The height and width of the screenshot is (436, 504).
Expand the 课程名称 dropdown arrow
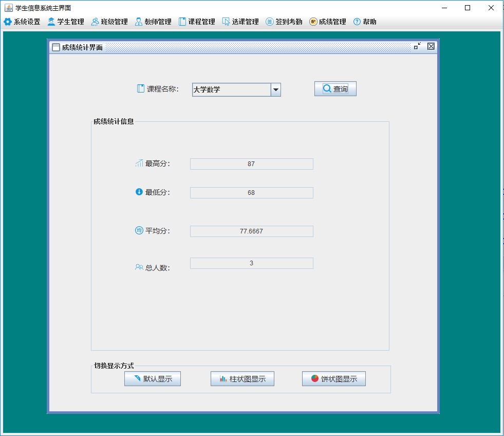276,90
